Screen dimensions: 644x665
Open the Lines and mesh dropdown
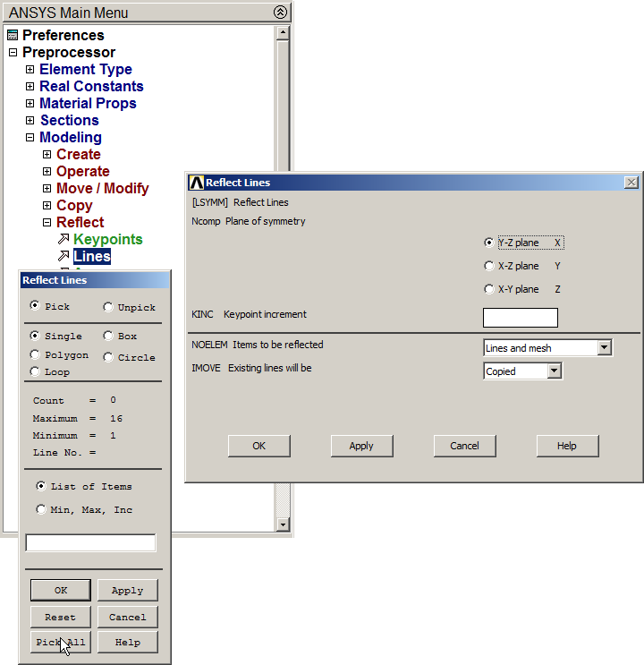pos(605,348)
